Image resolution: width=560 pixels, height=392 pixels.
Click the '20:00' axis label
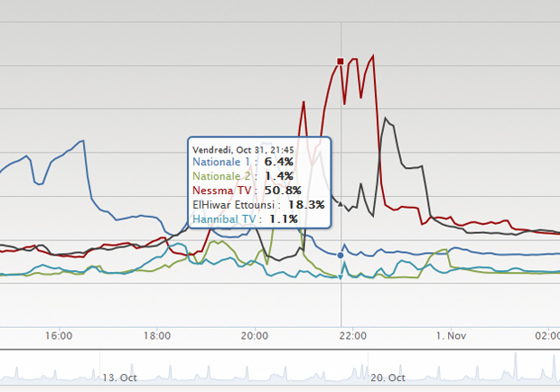pyautogui.click(x=255, y=336)
